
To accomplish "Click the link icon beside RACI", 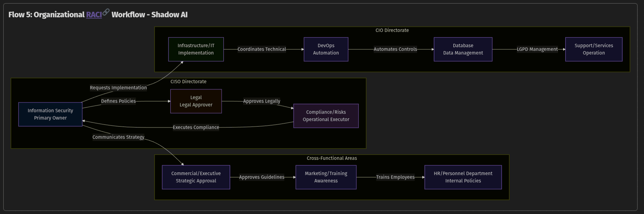I will coord(106,12).
